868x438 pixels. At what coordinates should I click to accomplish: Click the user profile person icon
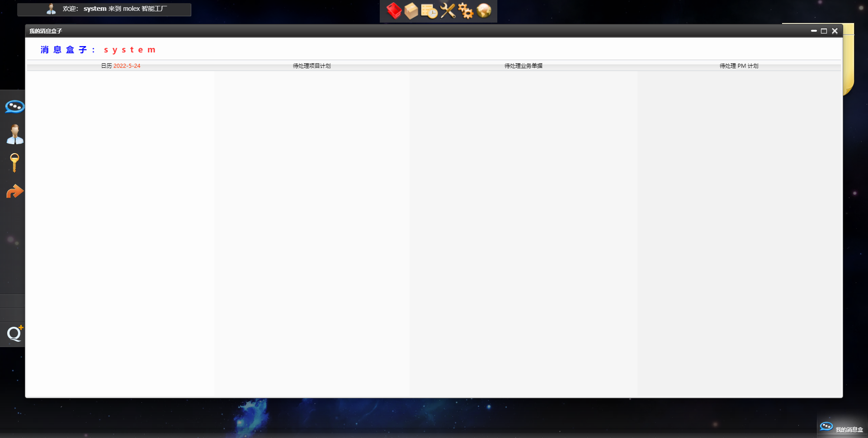(14, 134)
